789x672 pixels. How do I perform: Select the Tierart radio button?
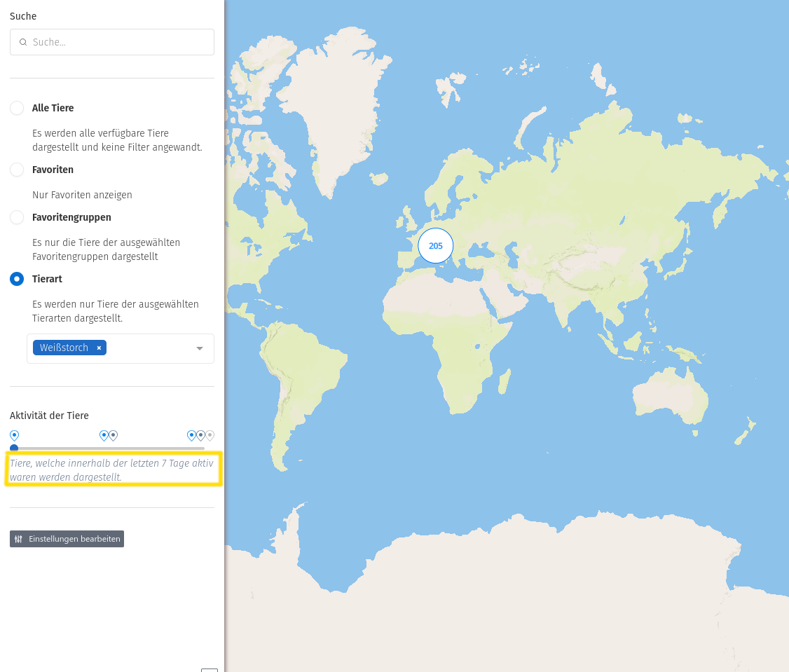[x=17, y=279]
